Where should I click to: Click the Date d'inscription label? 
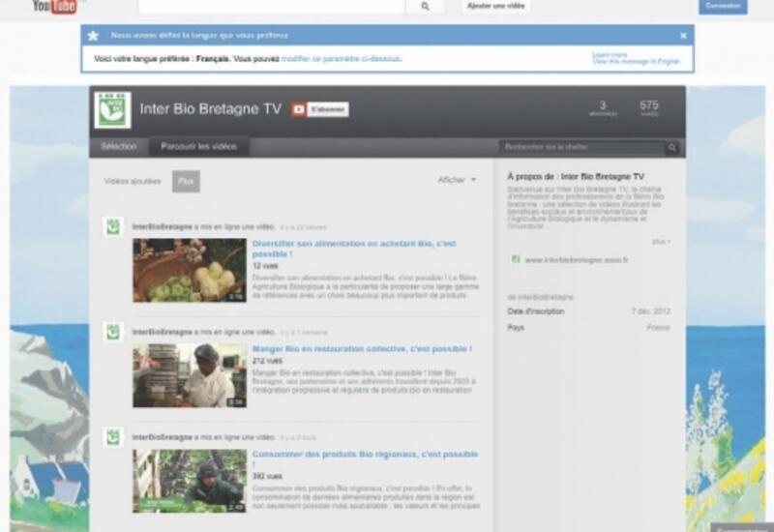536,311
